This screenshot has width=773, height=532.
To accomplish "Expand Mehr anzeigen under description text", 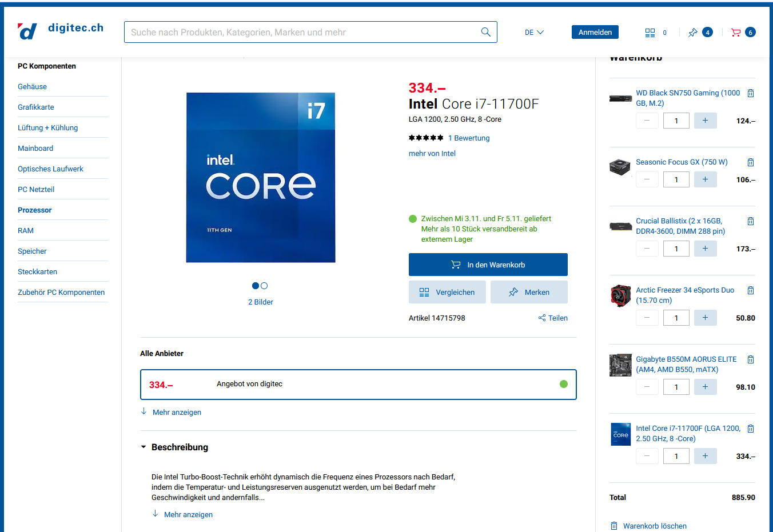I will [182, 514].
